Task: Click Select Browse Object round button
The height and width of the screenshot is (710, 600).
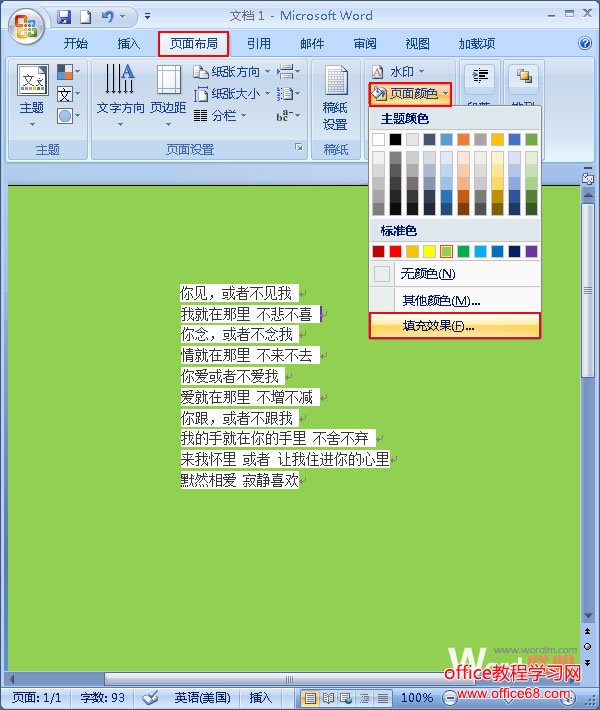Action: click(587, 647)
